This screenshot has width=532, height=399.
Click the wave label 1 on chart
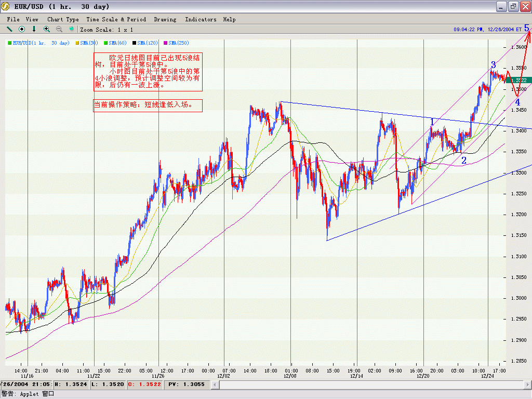tap(432, 122)
